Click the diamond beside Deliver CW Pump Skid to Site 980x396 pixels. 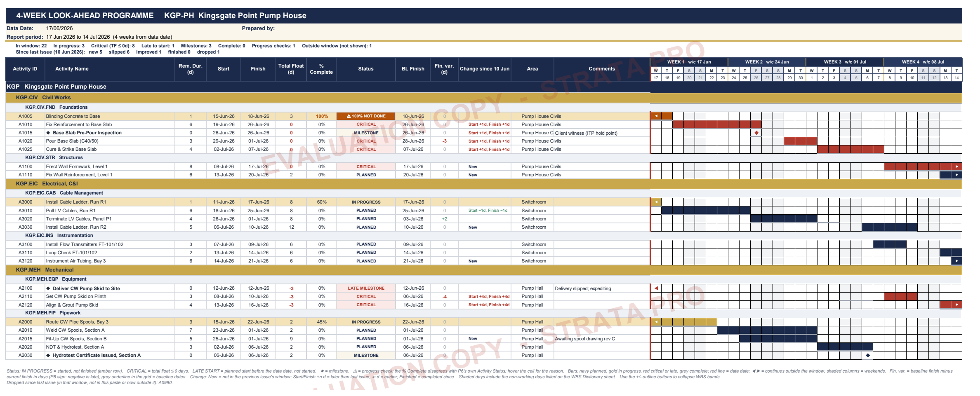(x=48, y=288)
